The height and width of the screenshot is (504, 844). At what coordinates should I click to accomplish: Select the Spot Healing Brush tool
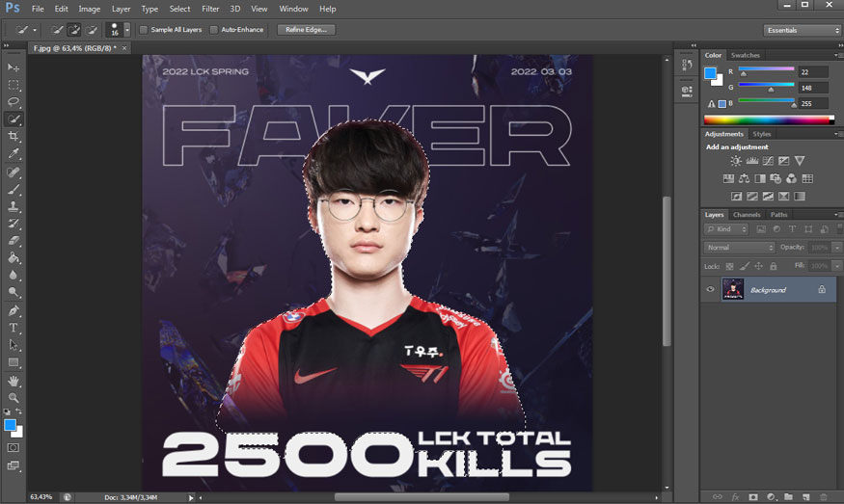[x=14, y=172]
